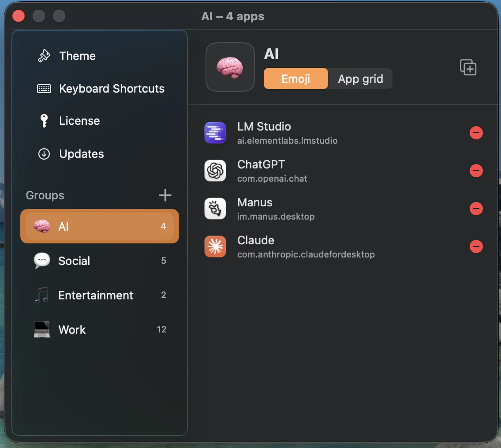Click the ChatGPT app name

pos(261,164)
